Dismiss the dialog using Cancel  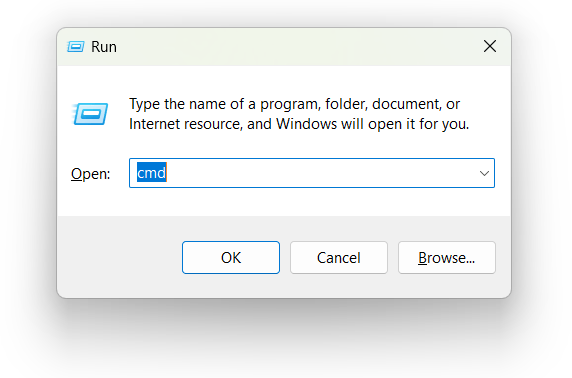pyautogui.click(x=339, y=258)
